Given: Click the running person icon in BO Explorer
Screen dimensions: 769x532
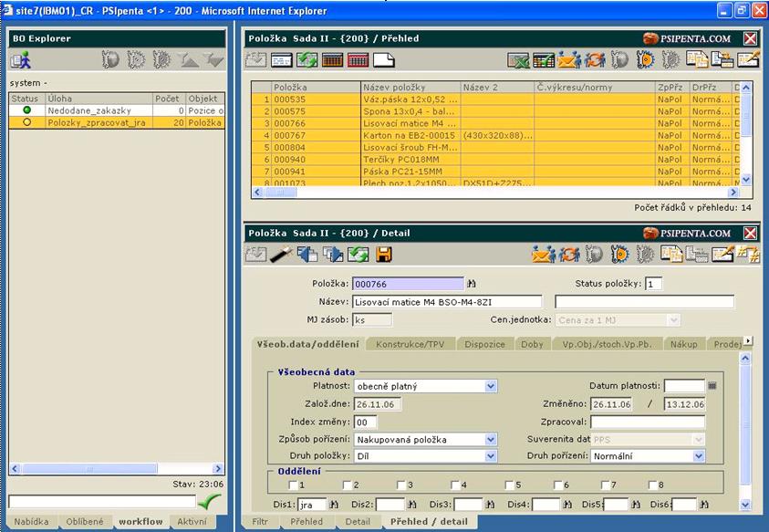Looking at the screenshot, I should point(21,60).
